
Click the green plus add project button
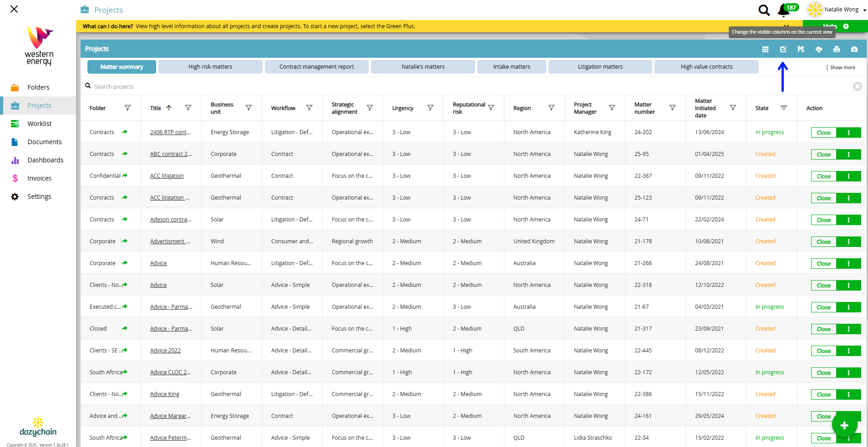tap(844, 425)
